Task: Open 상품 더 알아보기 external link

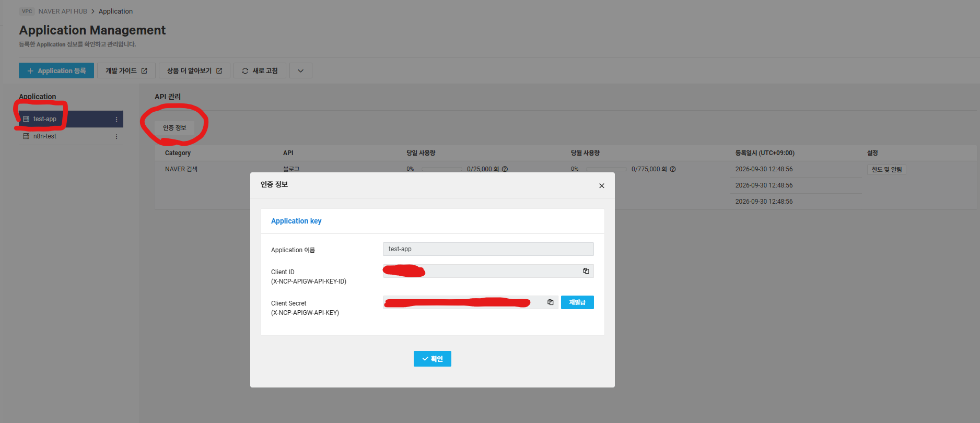Action: click(x=194, y=70)
